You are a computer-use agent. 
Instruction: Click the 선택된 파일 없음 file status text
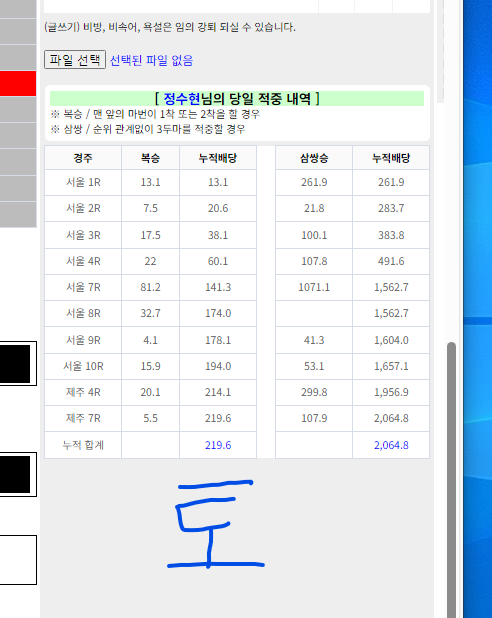[x=151, y=60]
